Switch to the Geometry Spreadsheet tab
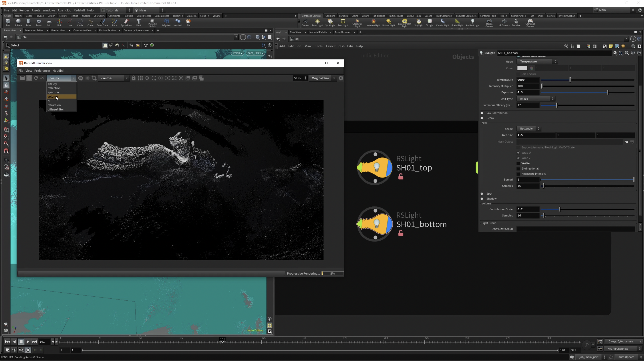Image resolution: width=644 pixels, height=361 pixels. coord(136,30)
